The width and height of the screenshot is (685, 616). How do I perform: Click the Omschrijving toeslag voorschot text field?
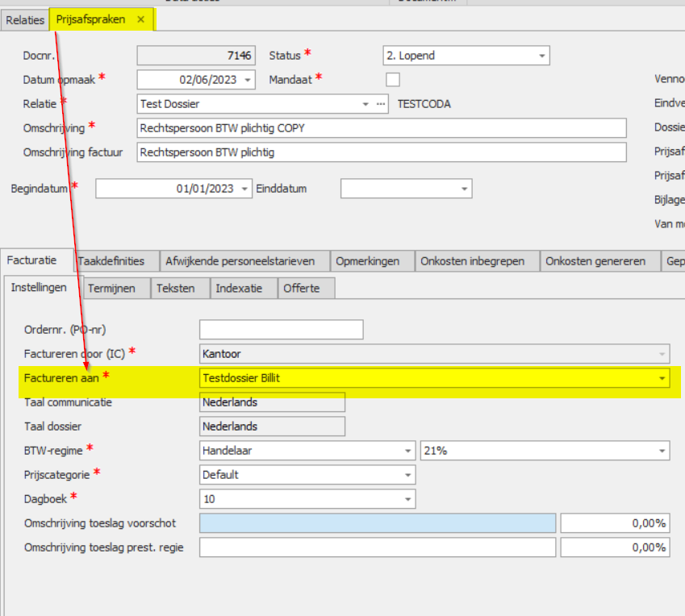377,523
